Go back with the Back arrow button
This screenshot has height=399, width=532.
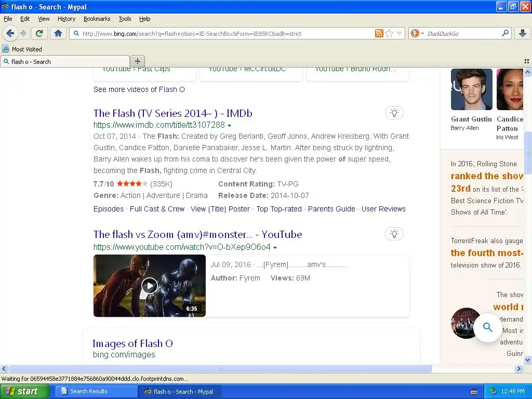(x=10, y=33)
